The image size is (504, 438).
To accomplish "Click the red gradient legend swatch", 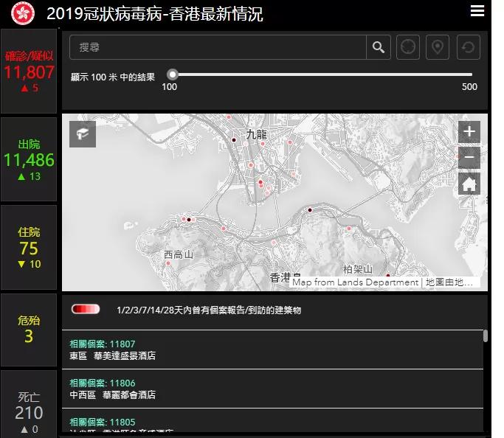I will pos(86,309).
